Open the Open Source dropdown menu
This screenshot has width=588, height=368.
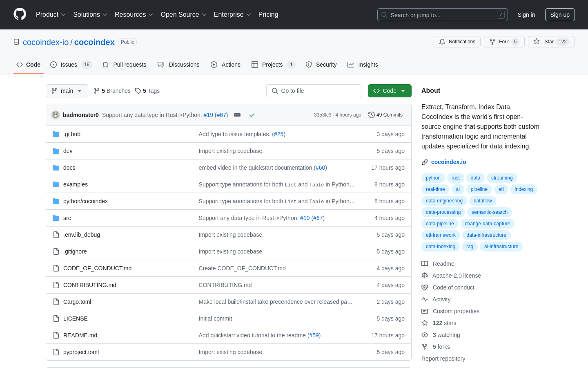coord(184,14)
